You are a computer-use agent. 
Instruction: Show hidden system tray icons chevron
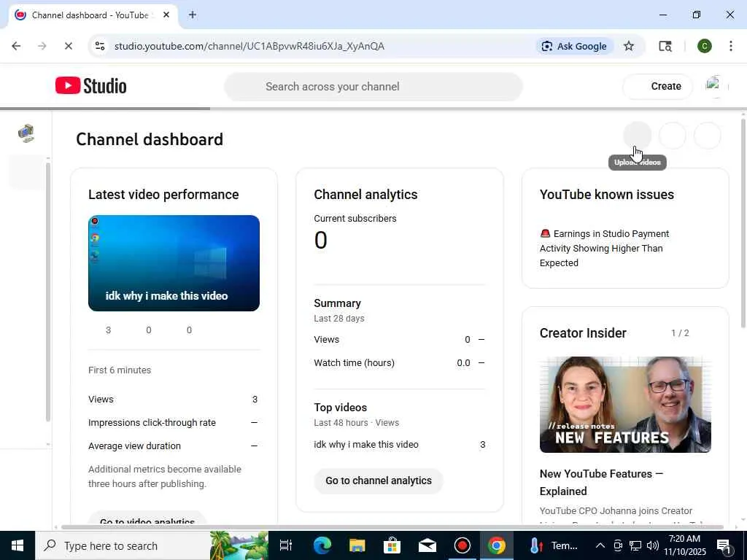coord(600,545)
